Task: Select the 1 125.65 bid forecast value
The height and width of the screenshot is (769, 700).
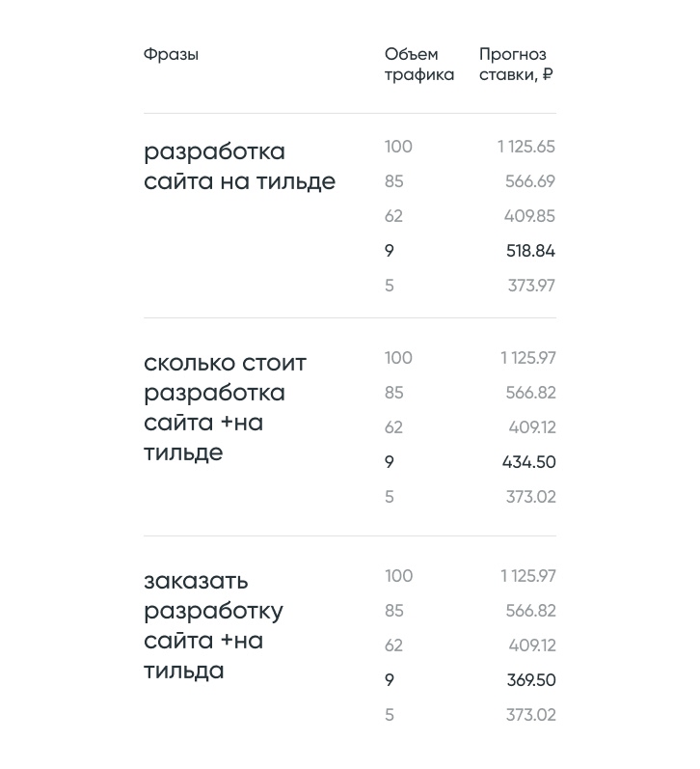Action: pos(526,147)
